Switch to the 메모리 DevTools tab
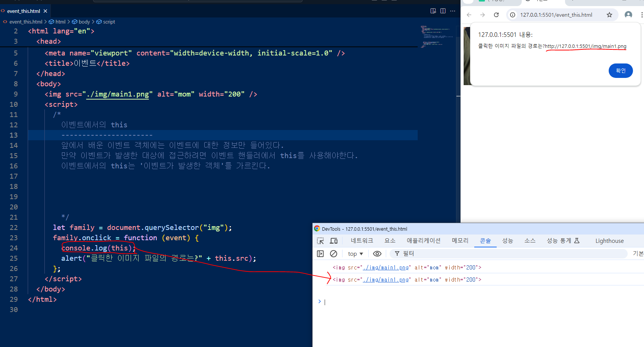 [460, 241]
